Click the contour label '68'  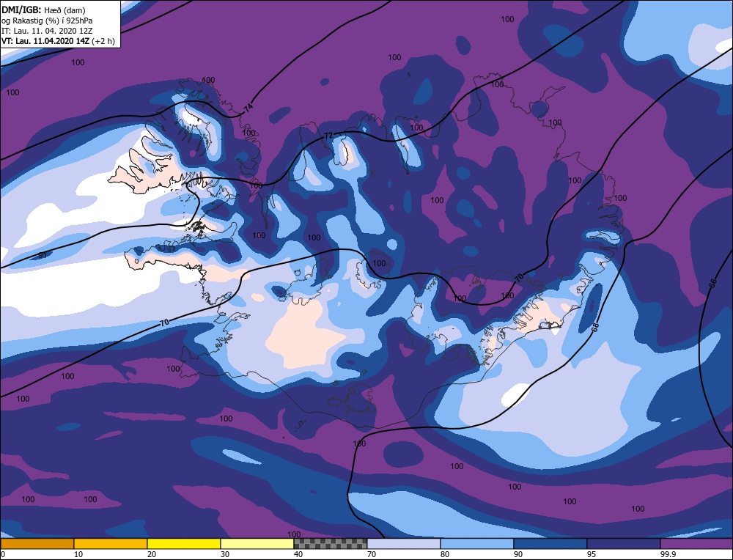pyautogui.click(x=595, y=328)
